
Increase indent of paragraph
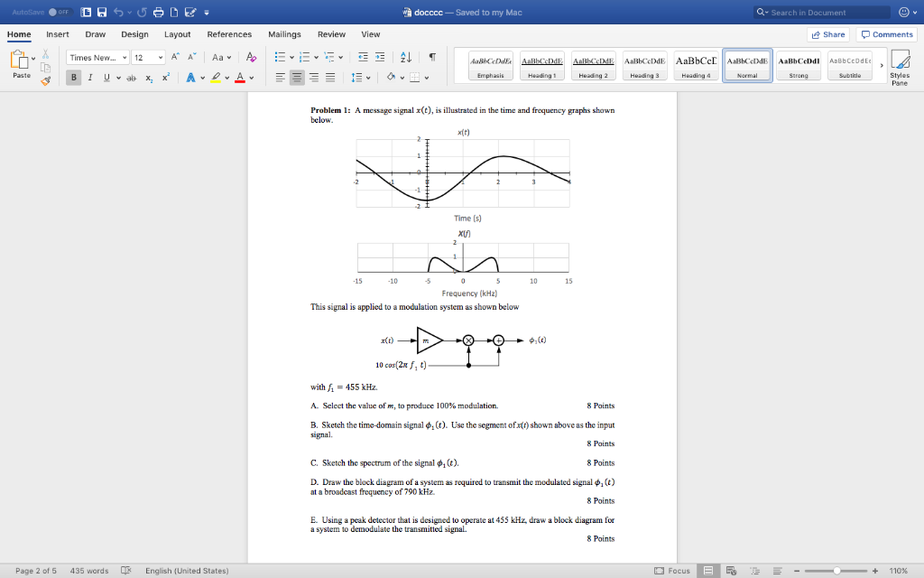click(380, 57)
